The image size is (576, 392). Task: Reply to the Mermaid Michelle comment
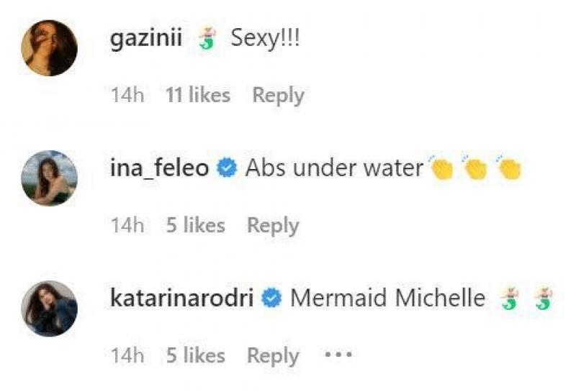pyautogui.click(x=273, y=355)
